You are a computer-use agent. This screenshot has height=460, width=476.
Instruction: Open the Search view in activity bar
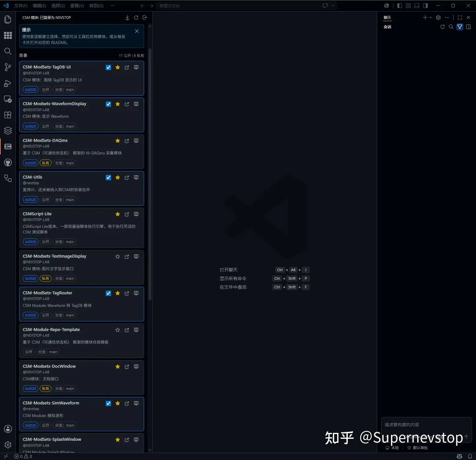8,51
